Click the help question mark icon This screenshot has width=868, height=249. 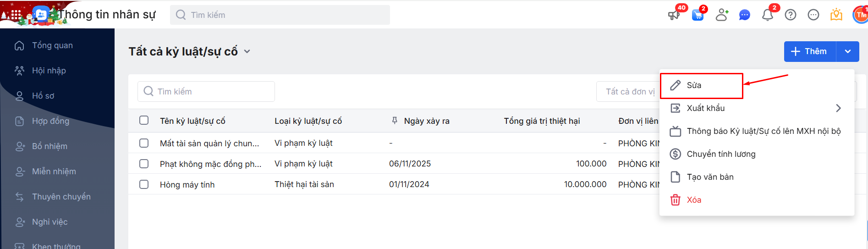pos(791,15)
